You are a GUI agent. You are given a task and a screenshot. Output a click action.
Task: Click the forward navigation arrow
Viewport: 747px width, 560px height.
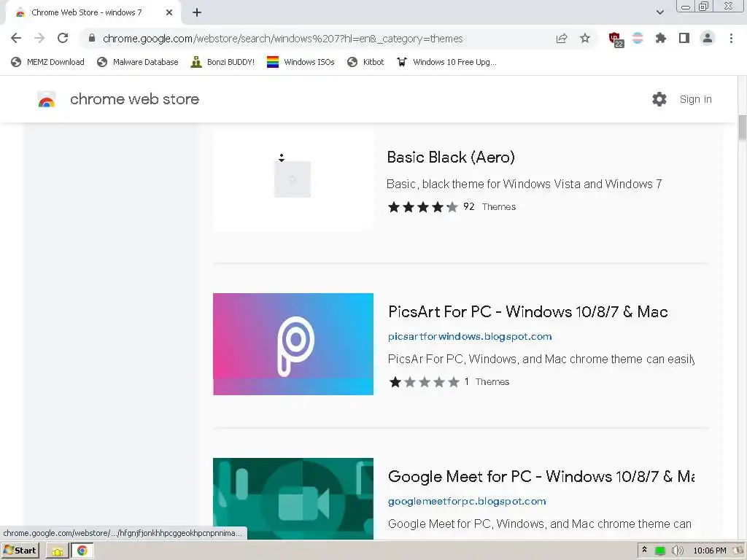pos(39,38)
